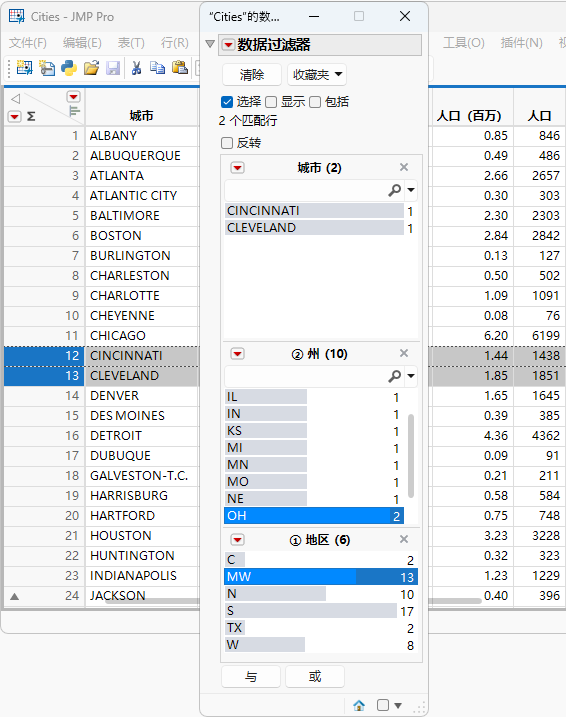The height and width of the screenshot is (717, 566).
Task: Open the 编辑(E) menu
Action: 82,43
